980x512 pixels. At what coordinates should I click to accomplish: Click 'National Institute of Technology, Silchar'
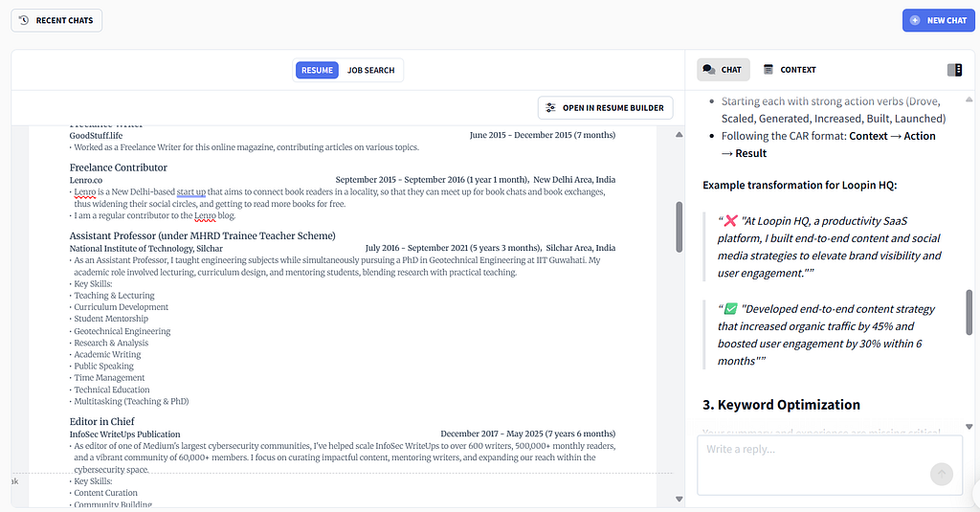(146, 248)
